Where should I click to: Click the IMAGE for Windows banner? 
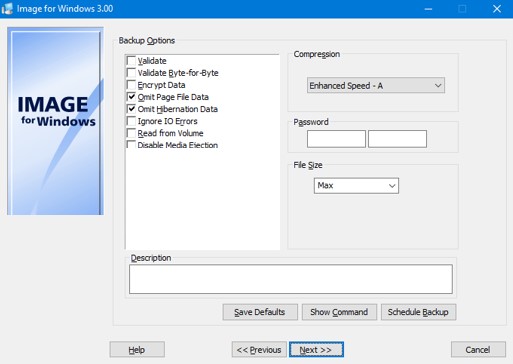coord(55,121)
